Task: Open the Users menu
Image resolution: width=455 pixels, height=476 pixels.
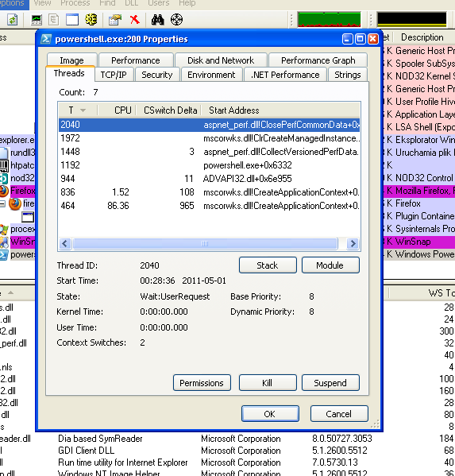Action: 159,3
